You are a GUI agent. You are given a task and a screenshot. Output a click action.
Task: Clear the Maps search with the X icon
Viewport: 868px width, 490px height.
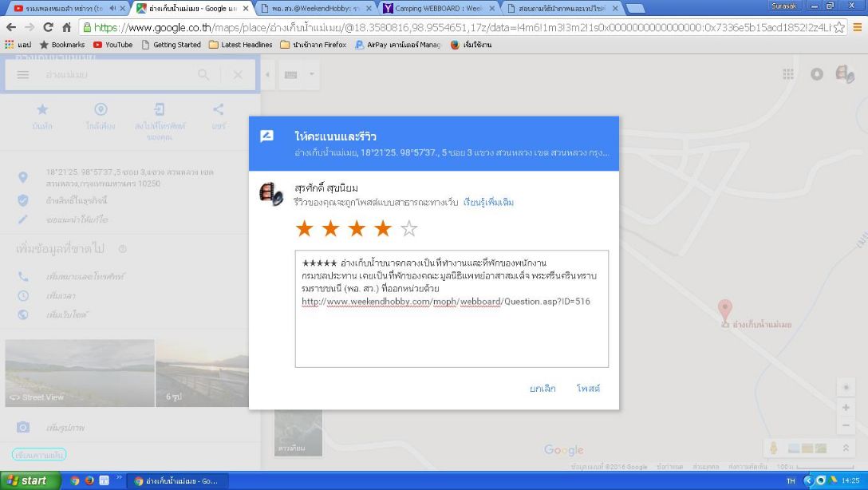pos(238,74)
